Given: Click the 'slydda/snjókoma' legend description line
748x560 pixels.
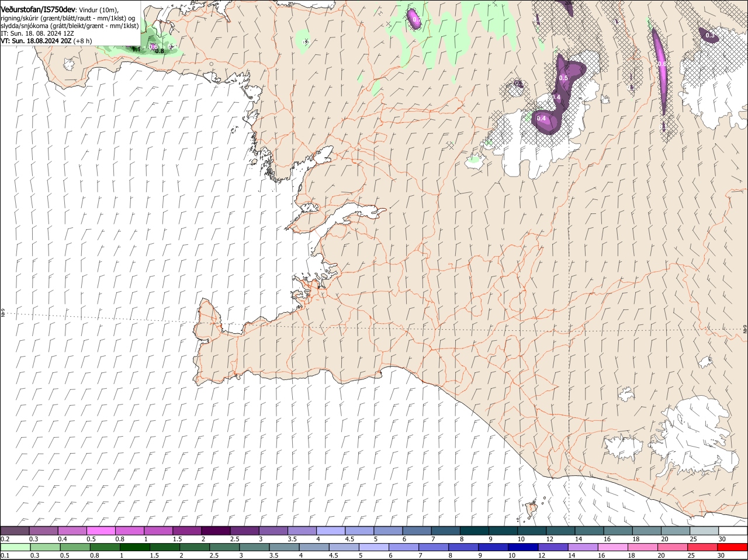Looking at the screenshot, I should (70, 26).
